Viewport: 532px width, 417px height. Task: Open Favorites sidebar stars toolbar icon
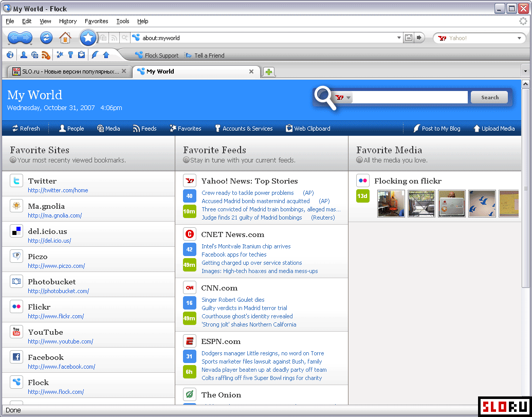pyautogui.click(x=60, y=55)
